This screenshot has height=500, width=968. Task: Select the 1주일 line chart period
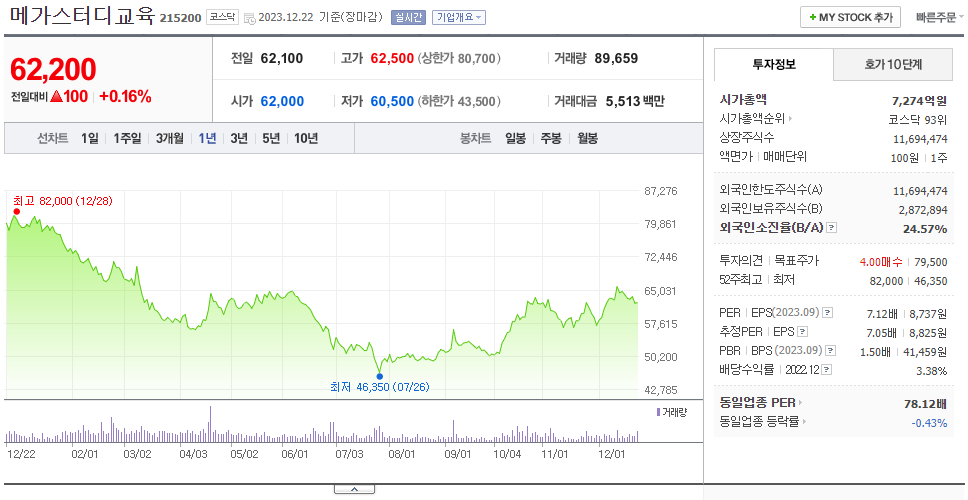tap(127, 139)
